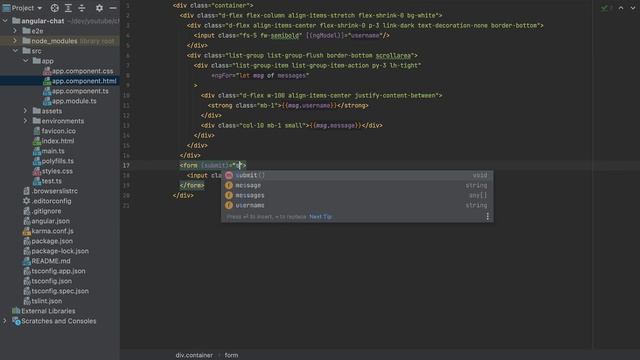Hide the Project panel with minus icon
640x360 pixels.
(x=113, y=8)
